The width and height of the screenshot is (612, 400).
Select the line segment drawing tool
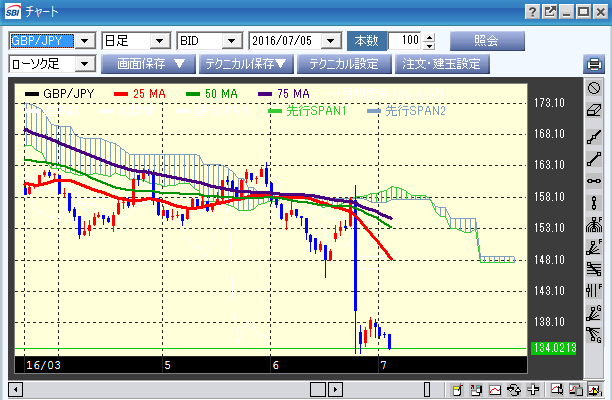(594, 159)
